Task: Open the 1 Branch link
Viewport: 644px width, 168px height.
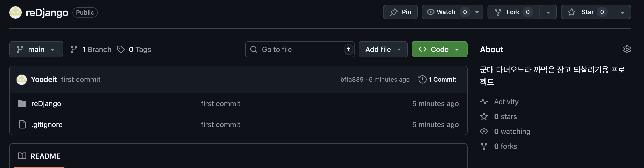Action: point(91,50)
